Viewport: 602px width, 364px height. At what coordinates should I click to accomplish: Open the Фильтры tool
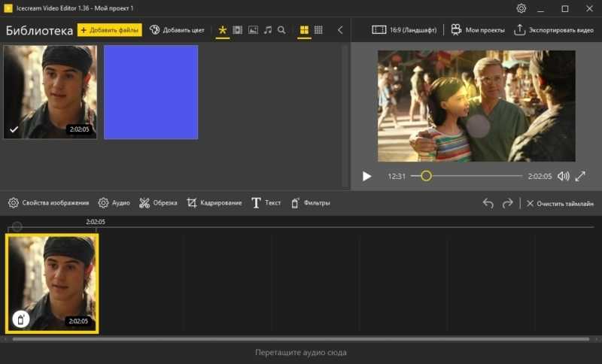[310, 203]
